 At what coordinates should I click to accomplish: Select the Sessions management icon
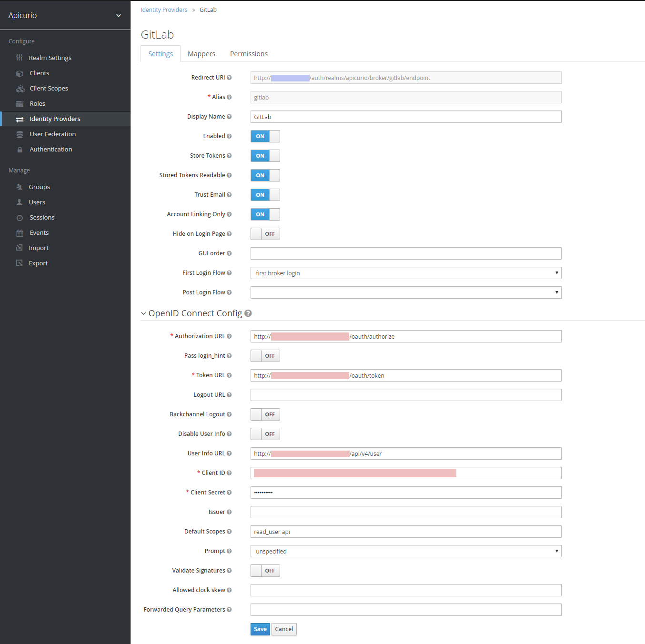pos(19,217)
